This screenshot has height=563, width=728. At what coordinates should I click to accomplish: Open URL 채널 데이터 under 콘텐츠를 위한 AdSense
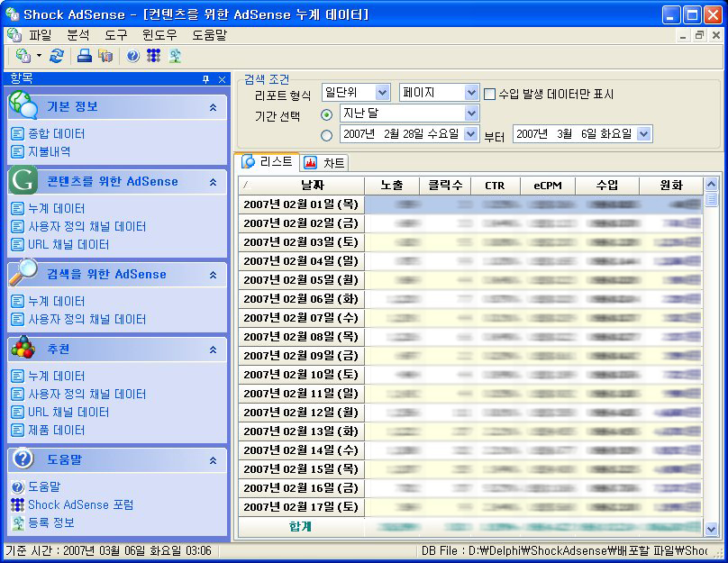(x=68, y=245)
